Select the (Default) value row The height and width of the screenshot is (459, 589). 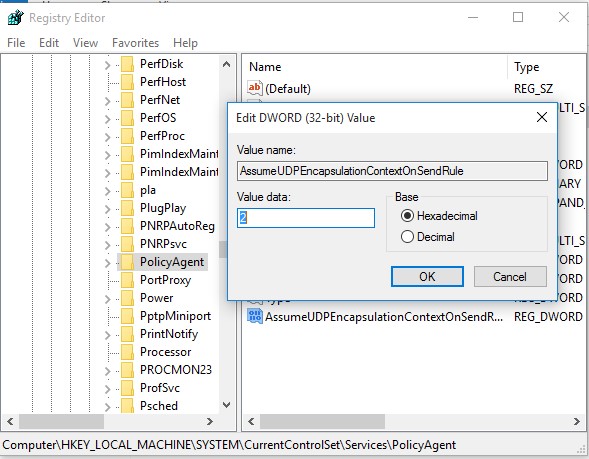pos(288,89)
